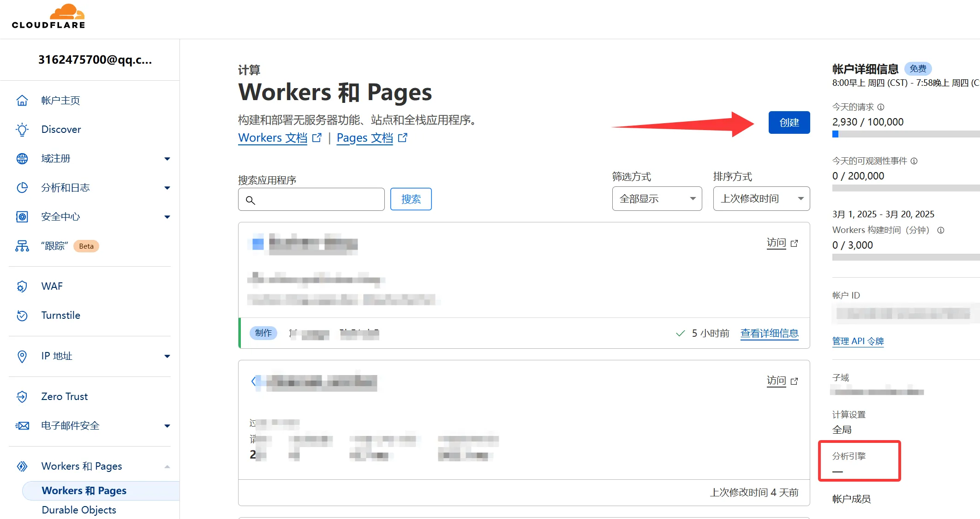Open Discover via its lightbulb icon

pyautogui.click(x=22, y=130)
